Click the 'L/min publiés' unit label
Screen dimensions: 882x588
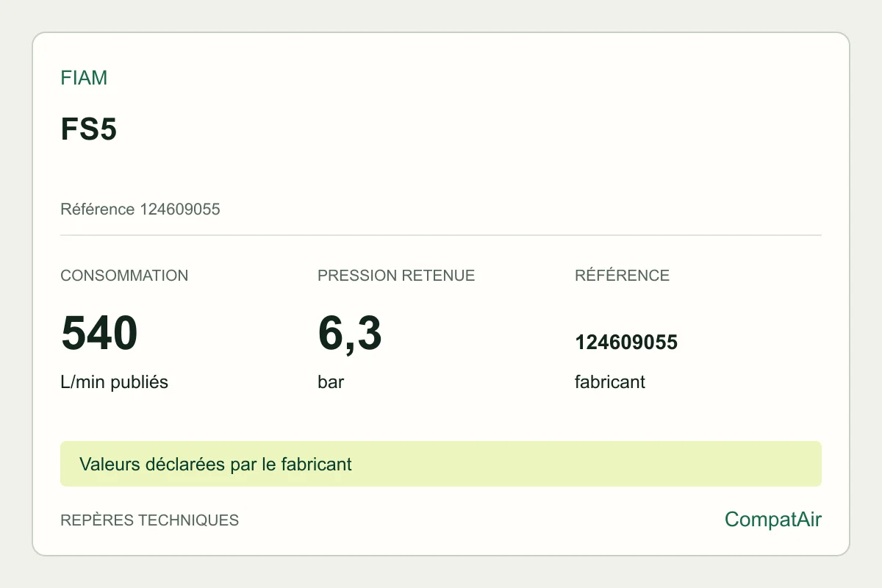point(114,382)
